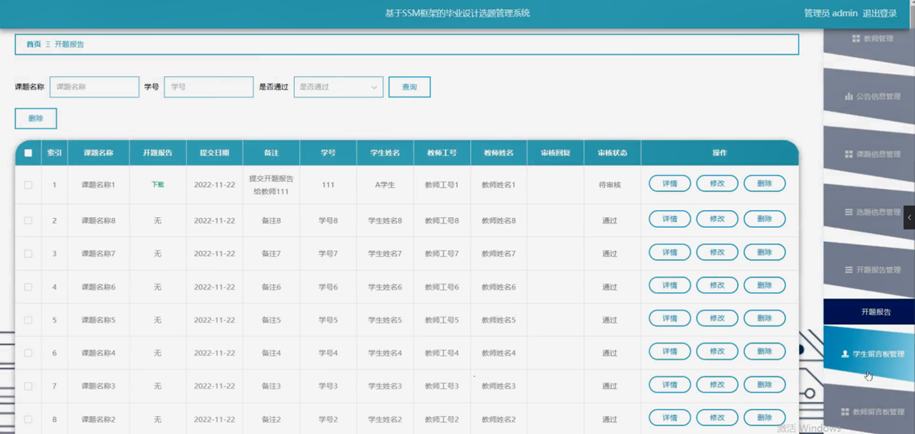Select 开题报告 submenu item
Viewport: 915px width, 434px height.
(x=869, y=312)
